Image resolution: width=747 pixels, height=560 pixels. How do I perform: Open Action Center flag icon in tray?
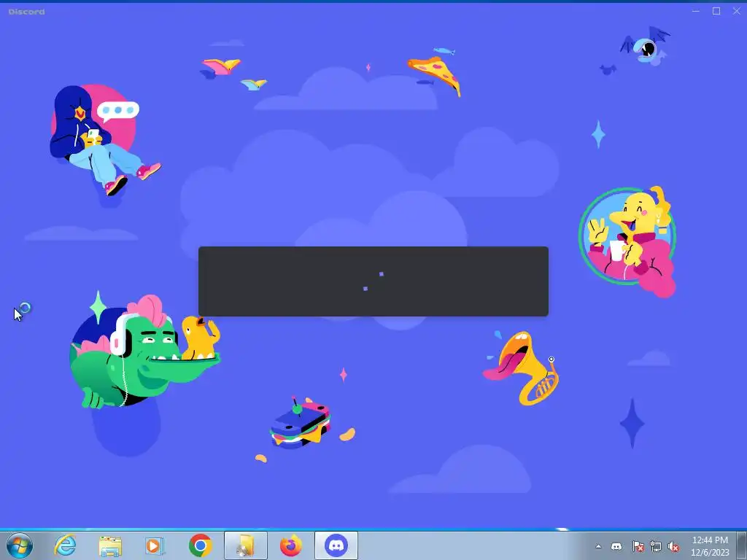(638, 547)
